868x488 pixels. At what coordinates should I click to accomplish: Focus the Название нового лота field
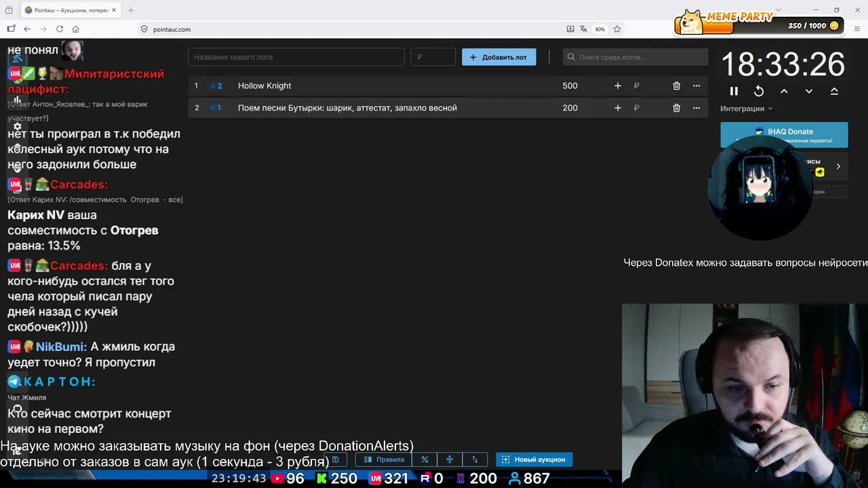296,57
